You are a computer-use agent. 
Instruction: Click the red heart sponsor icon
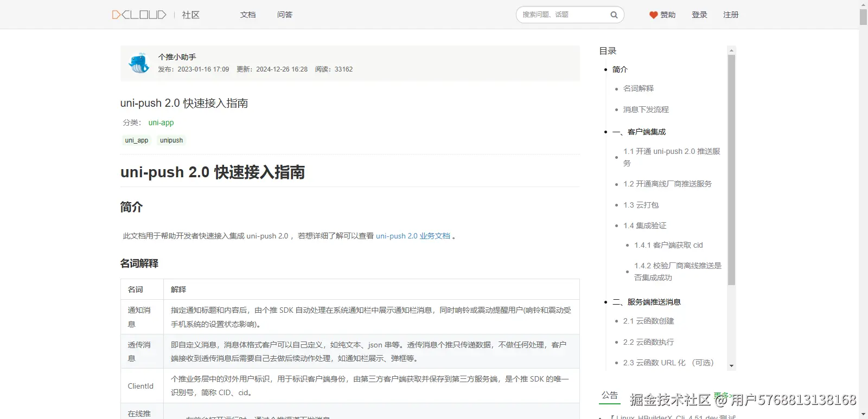654,15
